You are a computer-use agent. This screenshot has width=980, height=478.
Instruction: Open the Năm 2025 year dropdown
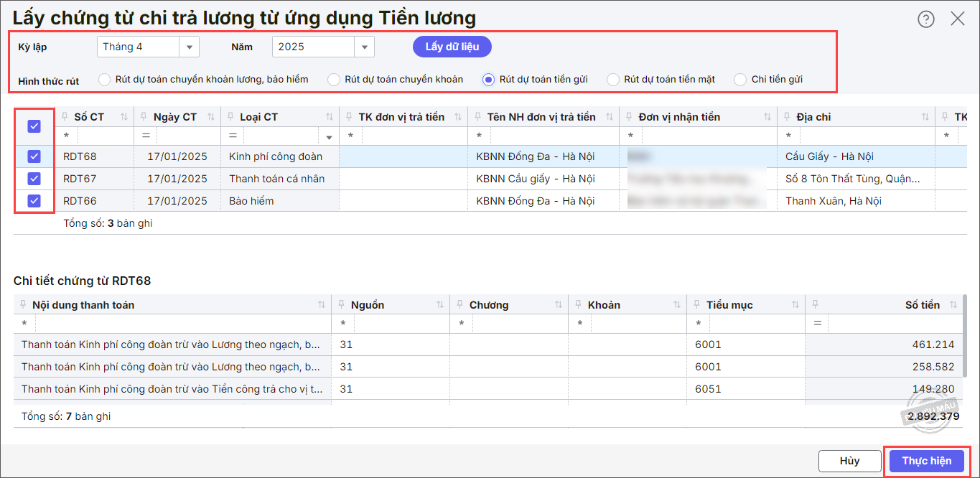pyautogui.click(x=365, y=47)
